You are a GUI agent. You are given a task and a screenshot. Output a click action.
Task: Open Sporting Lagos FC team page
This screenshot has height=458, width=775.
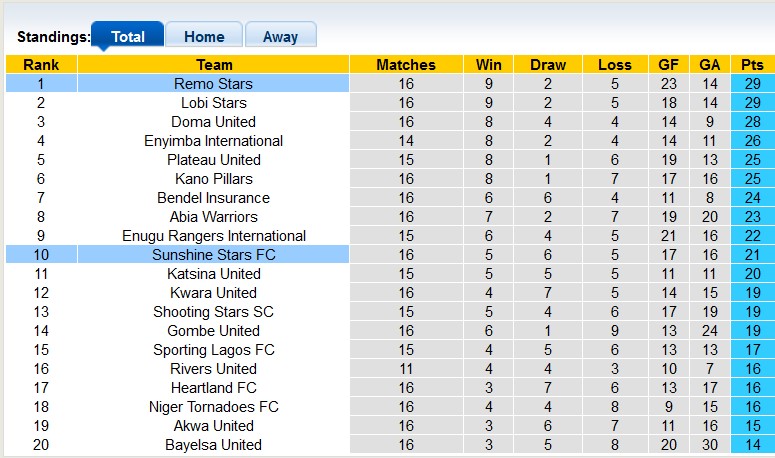213,350
